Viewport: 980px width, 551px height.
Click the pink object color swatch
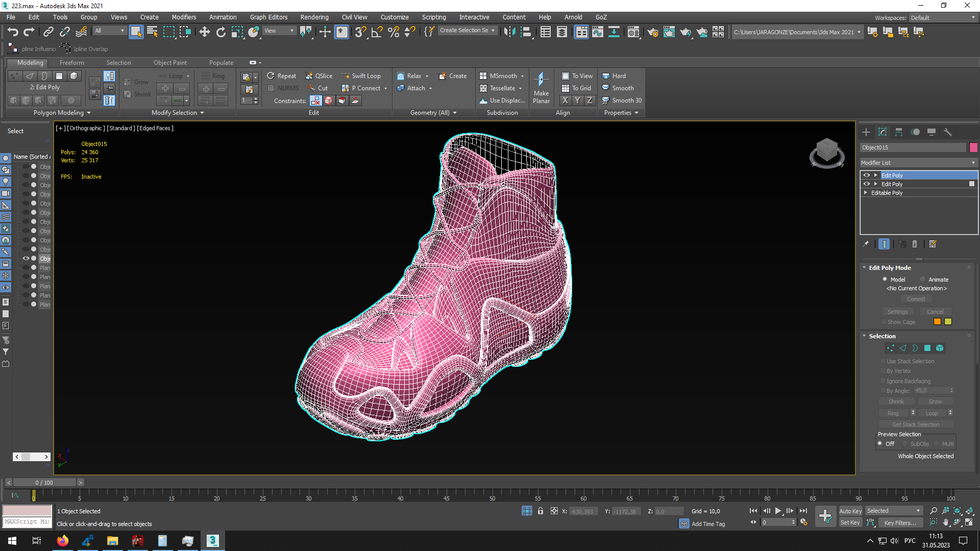click(973, 147)
